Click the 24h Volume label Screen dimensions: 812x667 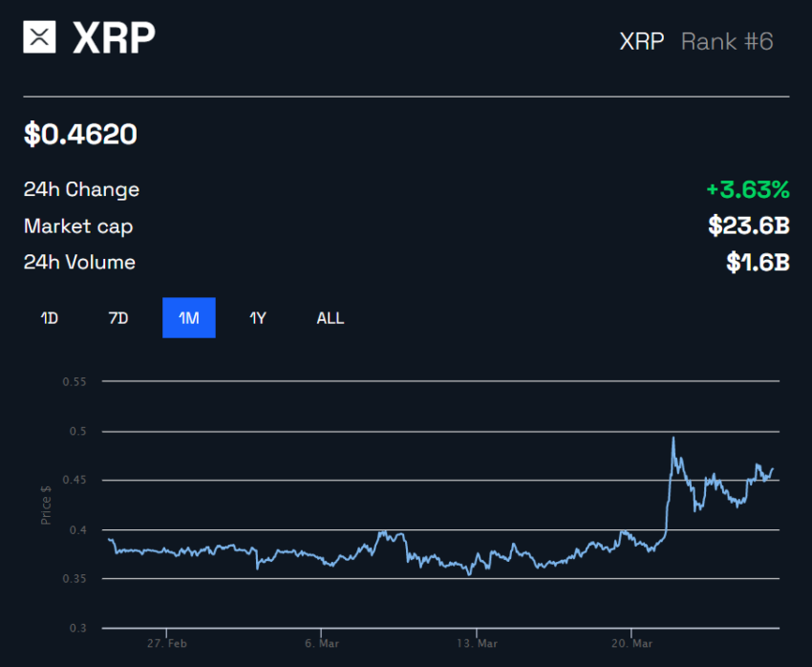coord(79,263)
